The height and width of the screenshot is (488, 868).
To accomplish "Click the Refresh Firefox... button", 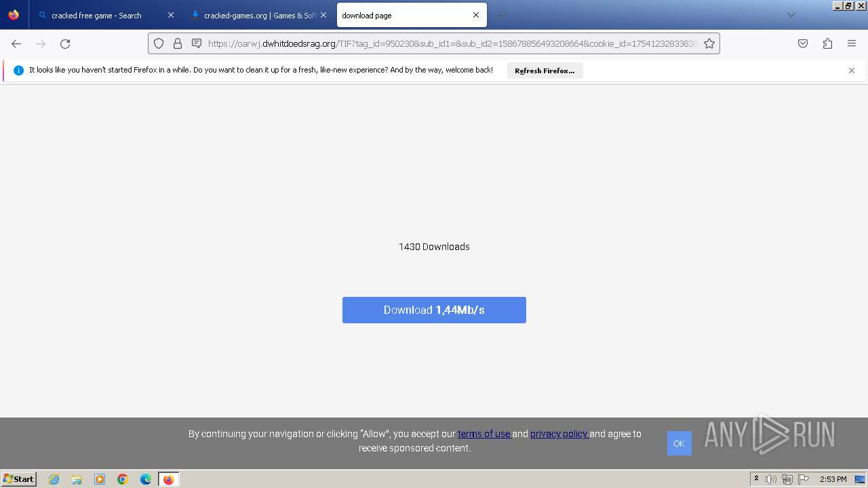I will coord(545,70).
